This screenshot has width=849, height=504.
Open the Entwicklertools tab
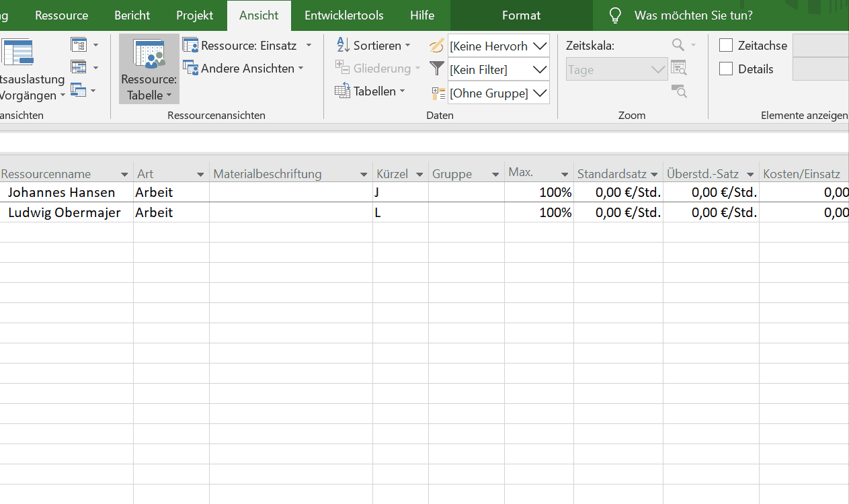point(343,15)
